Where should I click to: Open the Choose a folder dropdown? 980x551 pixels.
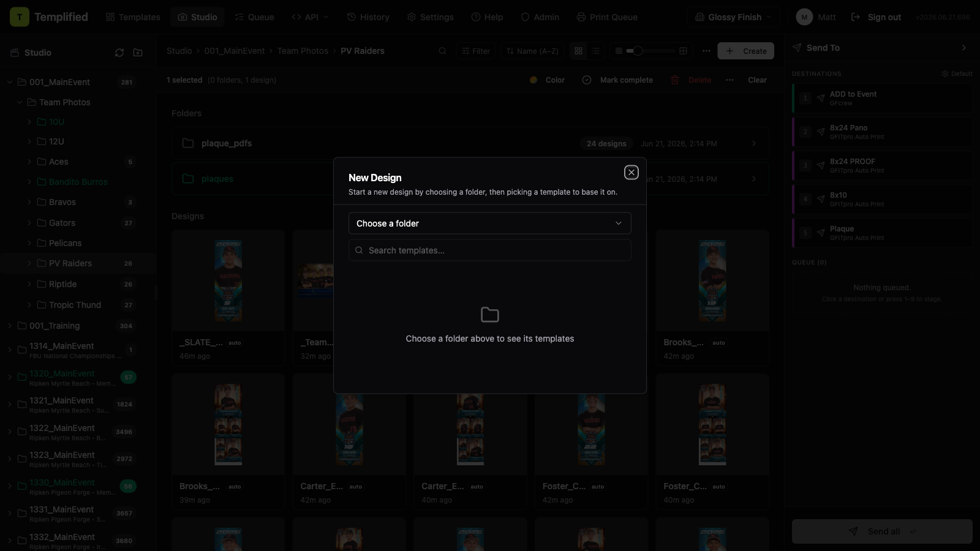(x=490, y=223)
